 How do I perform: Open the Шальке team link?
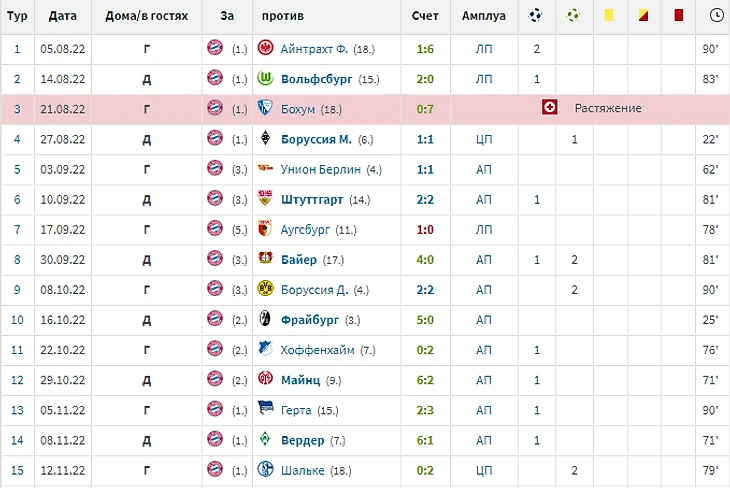click(x=303, y=470)
